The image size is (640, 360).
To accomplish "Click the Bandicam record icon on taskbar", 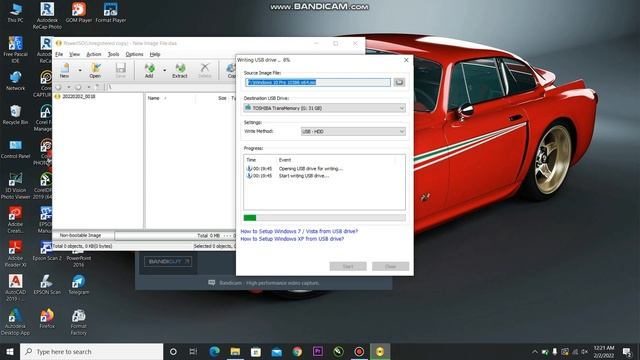I will (x=359, y=351).
